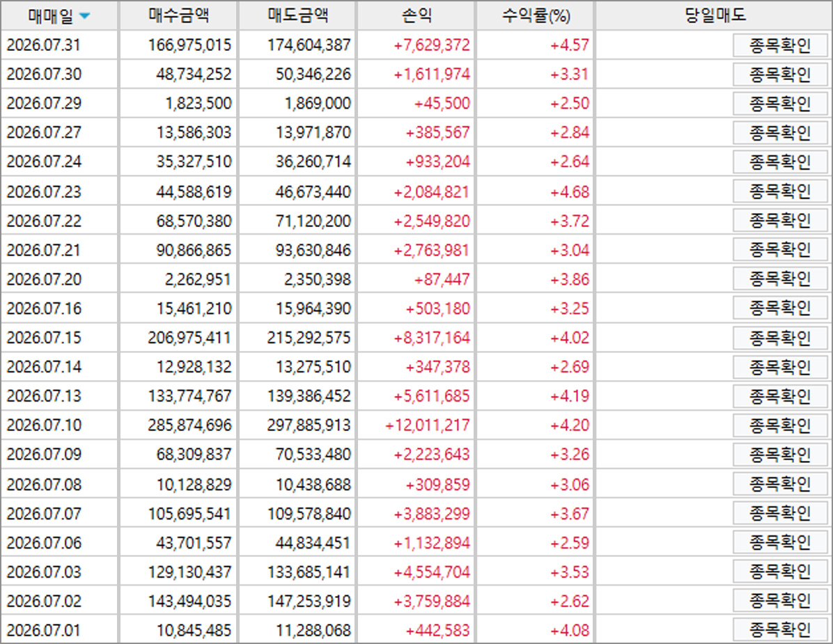Click the buy amount 2,262,951

[x=198, y=279]
